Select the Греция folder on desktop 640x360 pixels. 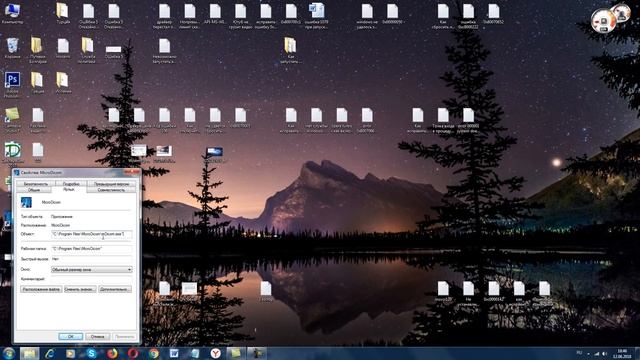37,83
